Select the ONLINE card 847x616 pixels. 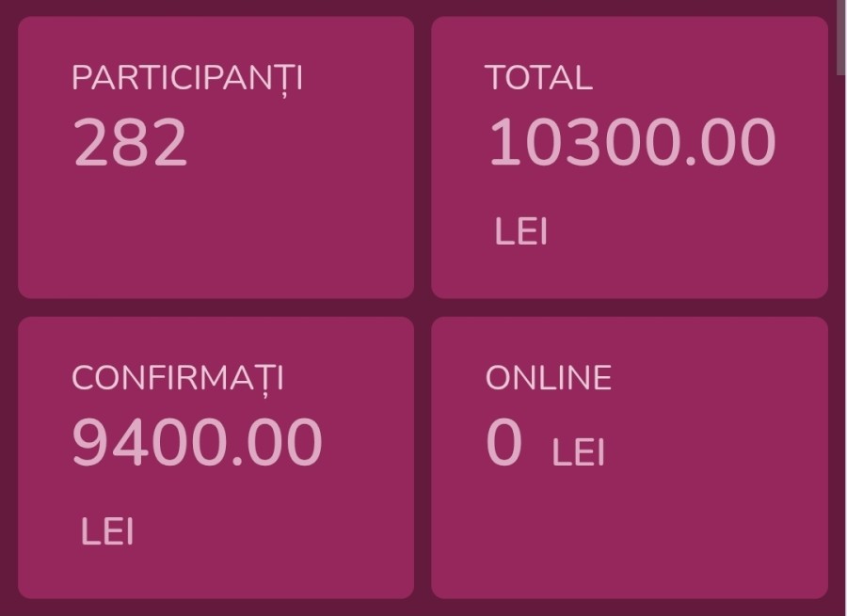coord(631,456)
